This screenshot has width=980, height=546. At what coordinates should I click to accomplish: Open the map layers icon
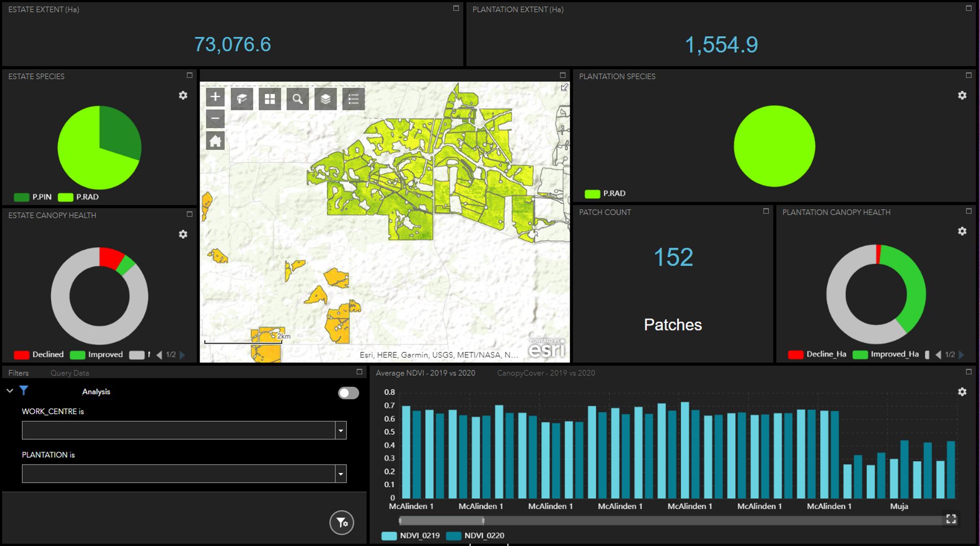click(325, 99)
